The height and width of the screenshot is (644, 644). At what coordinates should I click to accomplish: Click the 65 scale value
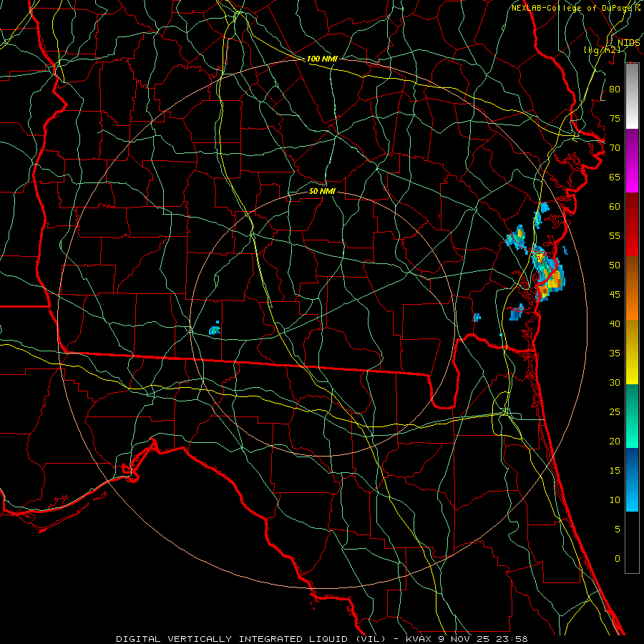point(615,177)
